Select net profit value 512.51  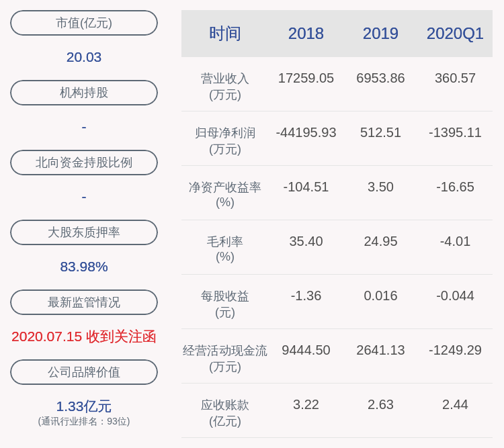tap(380, 132)
